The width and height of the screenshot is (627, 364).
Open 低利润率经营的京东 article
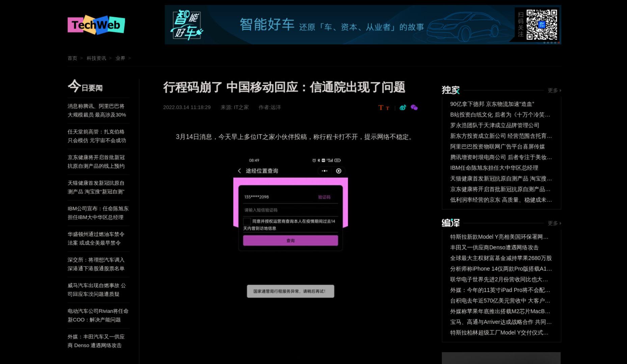(x=501, y=200)
